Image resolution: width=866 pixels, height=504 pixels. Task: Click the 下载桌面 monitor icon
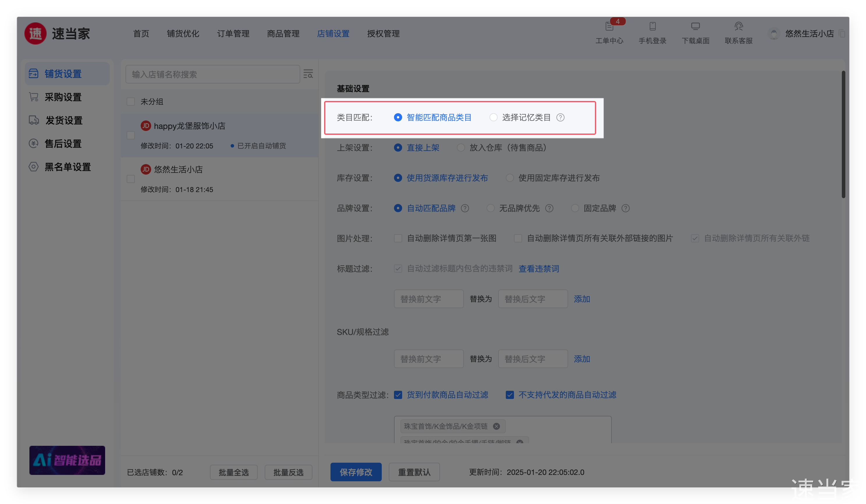695,26
